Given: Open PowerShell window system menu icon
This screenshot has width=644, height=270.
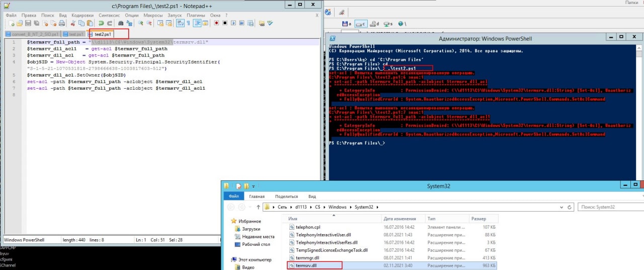Looking at the screenshot, I should pyautogui.click(x=333, y=38).
